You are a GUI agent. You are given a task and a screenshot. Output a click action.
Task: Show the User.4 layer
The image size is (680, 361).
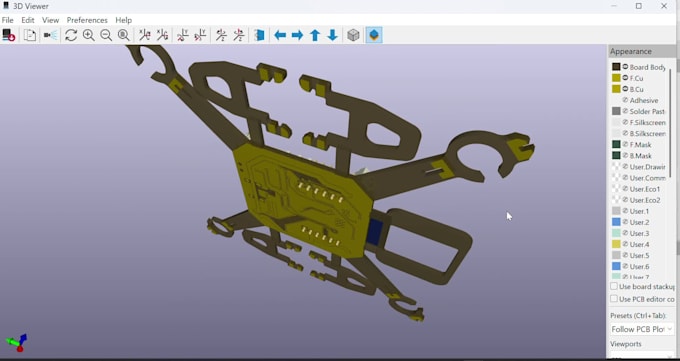[625, 244]
